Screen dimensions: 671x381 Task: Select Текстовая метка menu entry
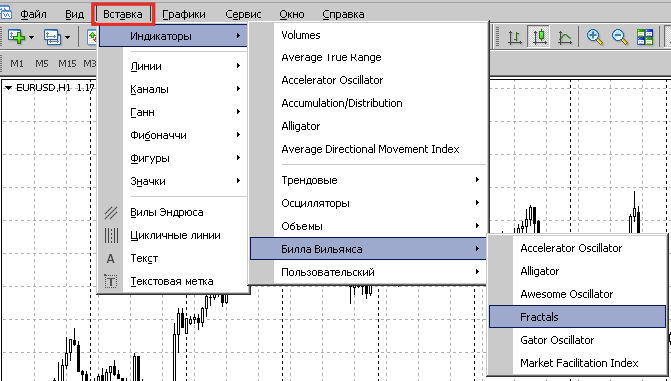[x=173, y=281]
